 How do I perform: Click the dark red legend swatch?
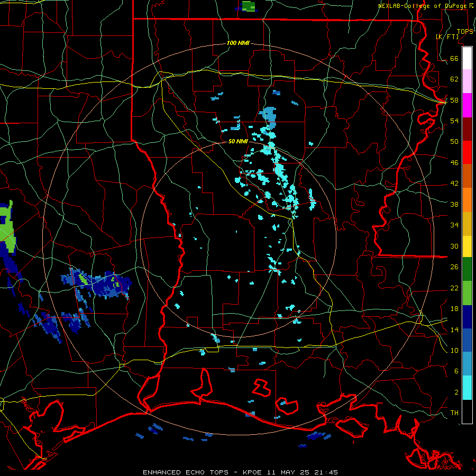pyautogui.click(x=467, y=129)
